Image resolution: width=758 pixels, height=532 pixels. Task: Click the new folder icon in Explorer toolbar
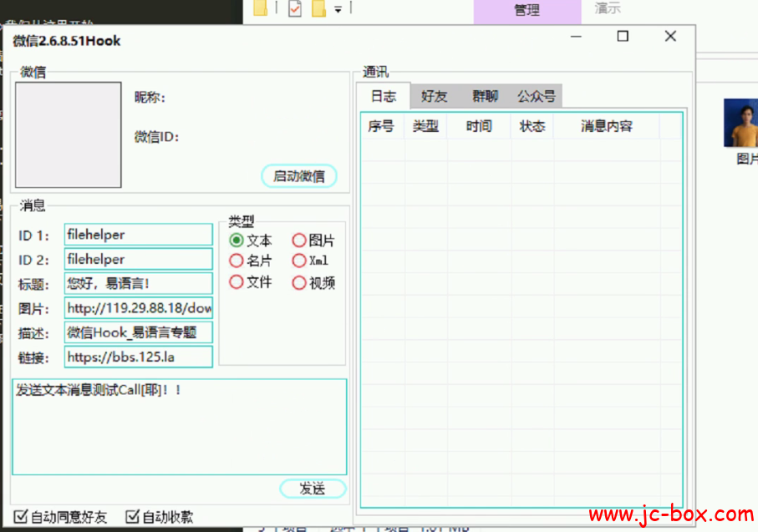click(318, 8)
